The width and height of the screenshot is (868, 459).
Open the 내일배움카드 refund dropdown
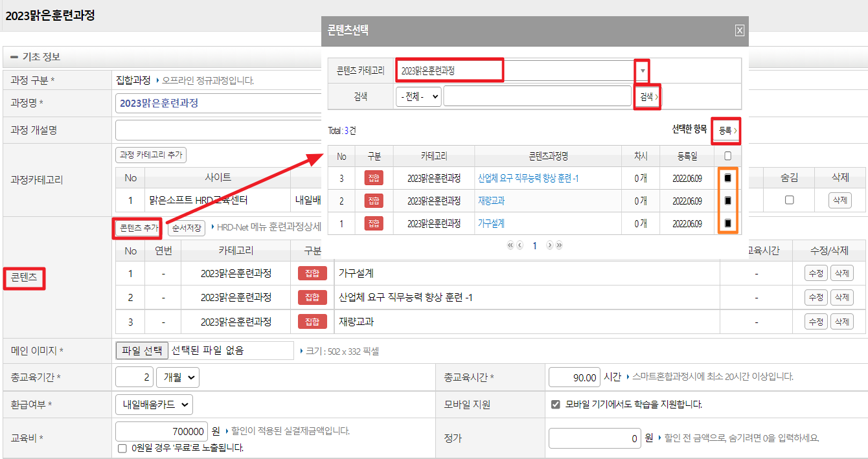pos(154,405)
